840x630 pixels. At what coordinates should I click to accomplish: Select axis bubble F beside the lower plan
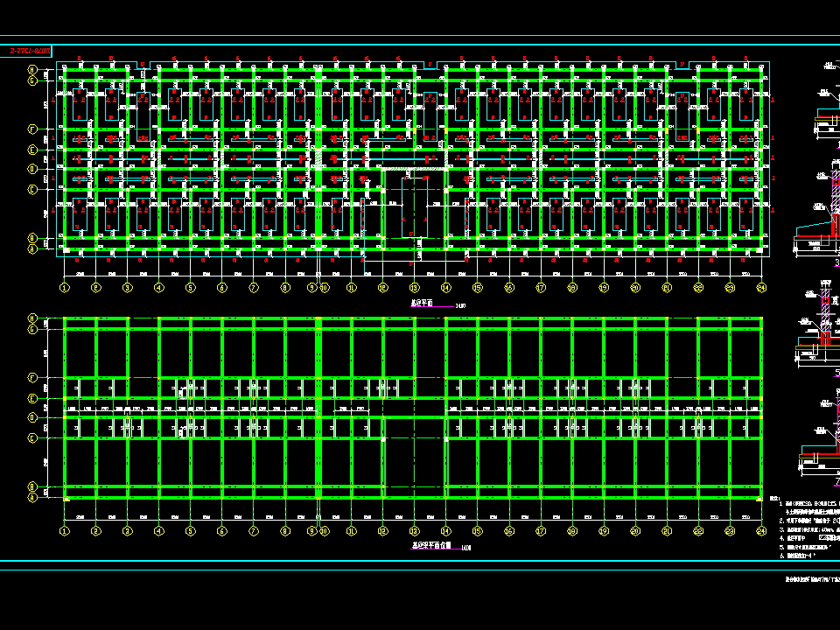(32, 378)
